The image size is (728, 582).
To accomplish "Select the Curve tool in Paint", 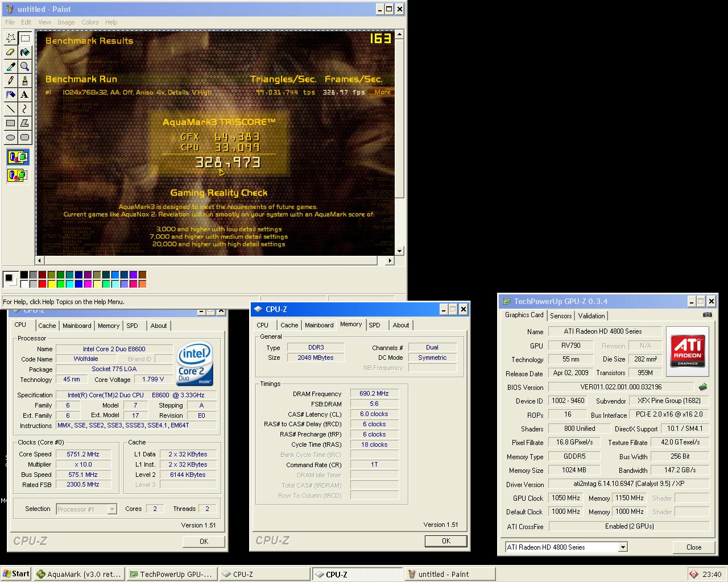I will click(x=25, y=109).
